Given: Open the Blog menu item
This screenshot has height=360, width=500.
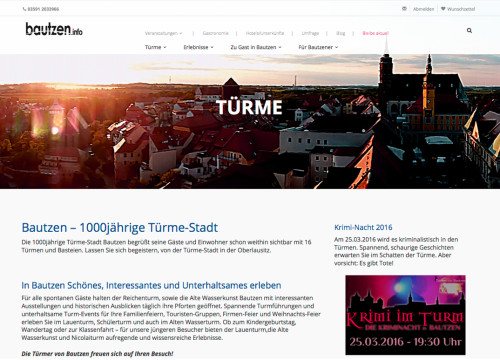Looking at the screenshot, I should click(x=341, y=33).
